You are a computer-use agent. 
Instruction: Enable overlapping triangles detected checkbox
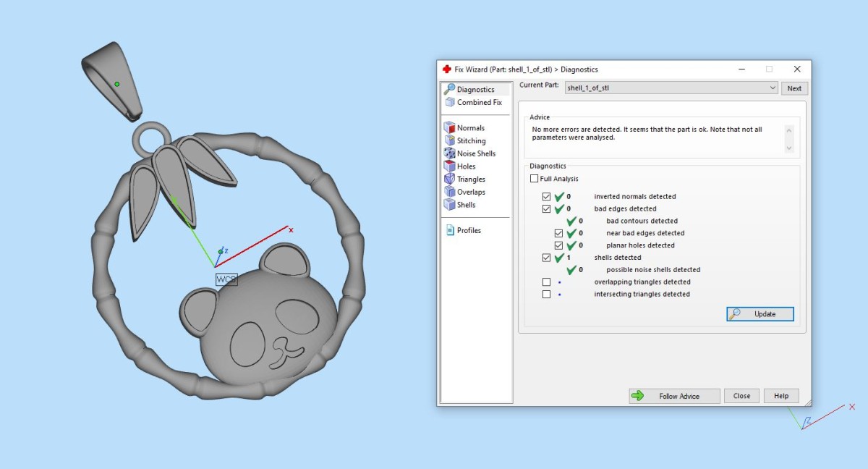pyautogui.click(x=546, y=282)
